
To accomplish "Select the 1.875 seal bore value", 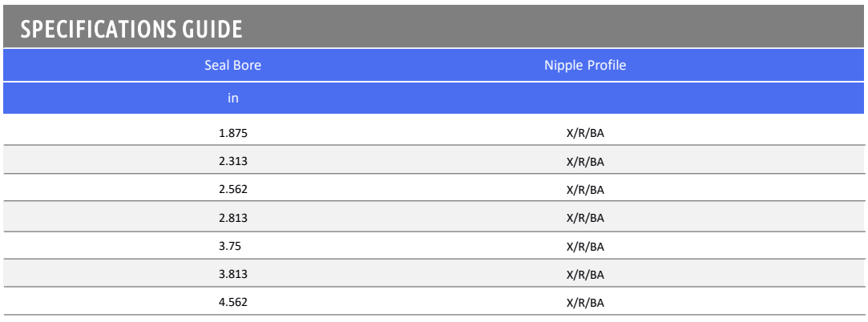I will (x=233, y=133).
